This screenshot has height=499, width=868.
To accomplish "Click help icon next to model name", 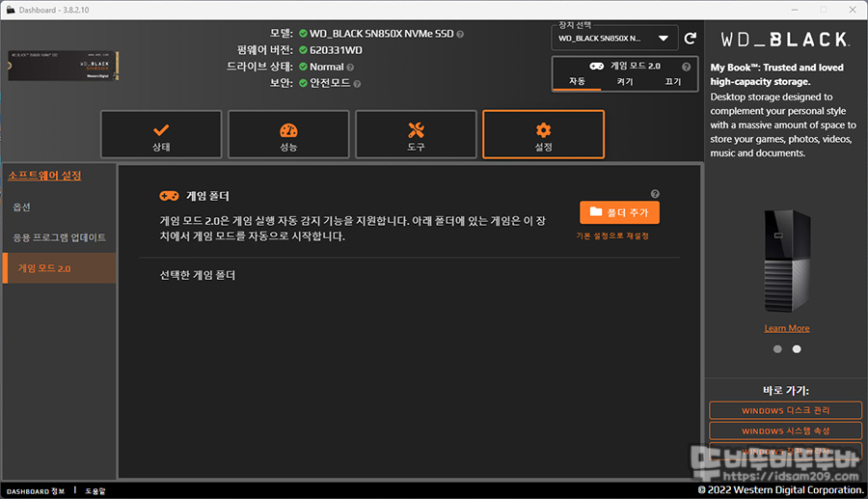I will click(460, 35).
